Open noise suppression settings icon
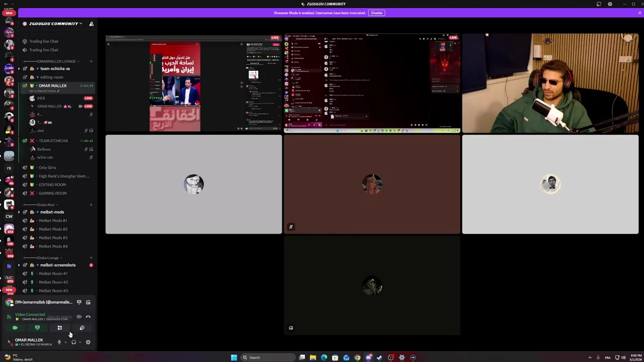644x362 pixels. tap(79, 317)
